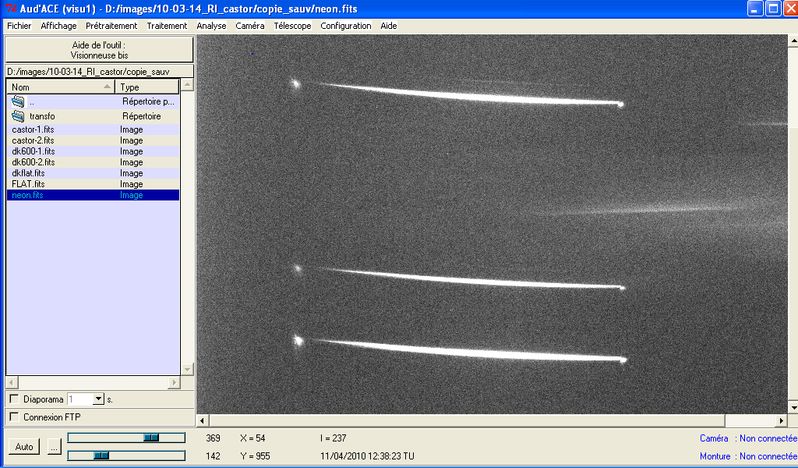This screenshot has height=468, width=798.
Task: Click image view scroll down arrow
Action: click(793, 407)
